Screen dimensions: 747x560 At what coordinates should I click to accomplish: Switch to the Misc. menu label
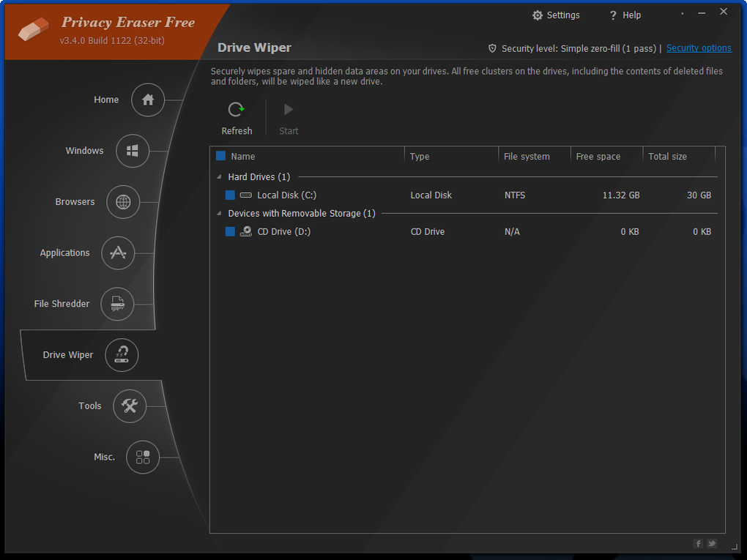(x=104, y=457)
